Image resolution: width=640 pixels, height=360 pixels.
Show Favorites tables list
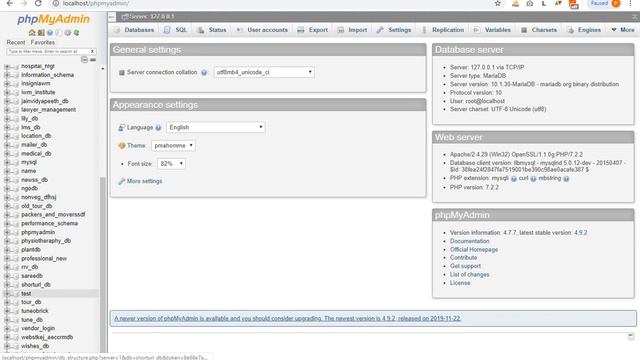point(42,42)
